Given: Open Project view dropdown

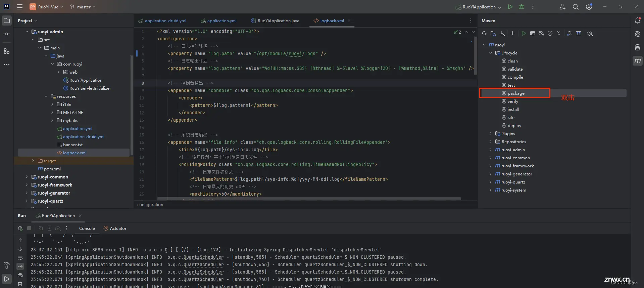Looking at the screenshot, I should pyautogui.click(x=28, y=20).
